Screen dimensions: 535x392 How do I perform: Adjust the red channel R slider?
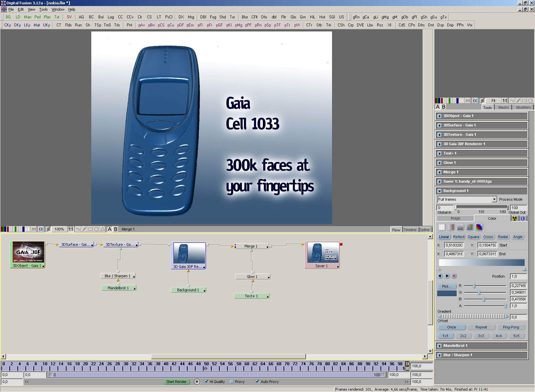[x=474, y=286]
